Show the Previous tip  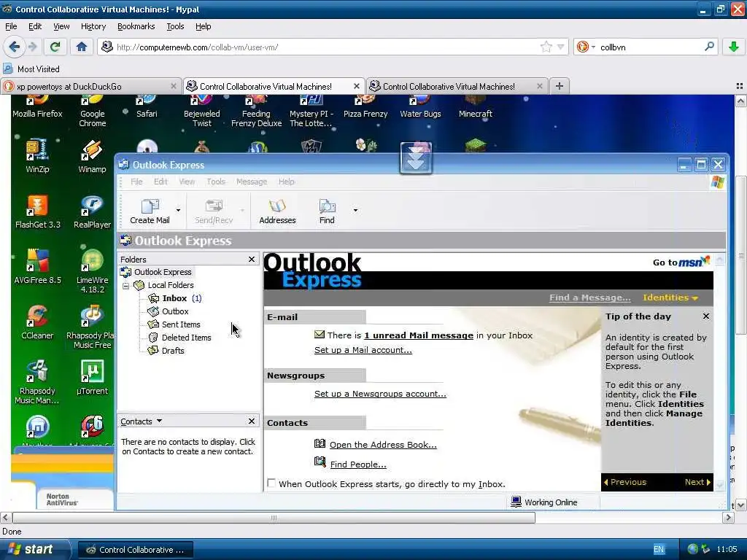coord(625,482)
